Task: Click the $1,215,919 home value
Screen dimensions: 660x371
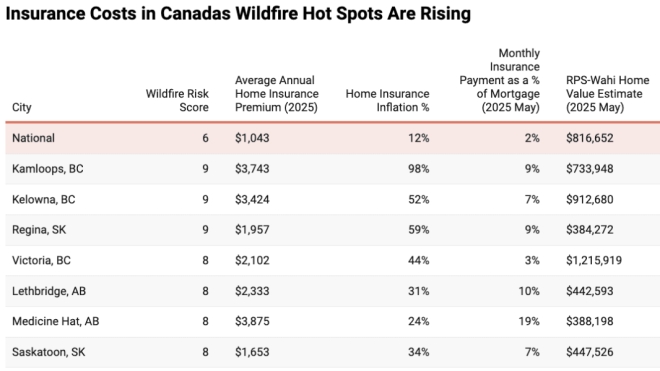Action: pos(593,260)
